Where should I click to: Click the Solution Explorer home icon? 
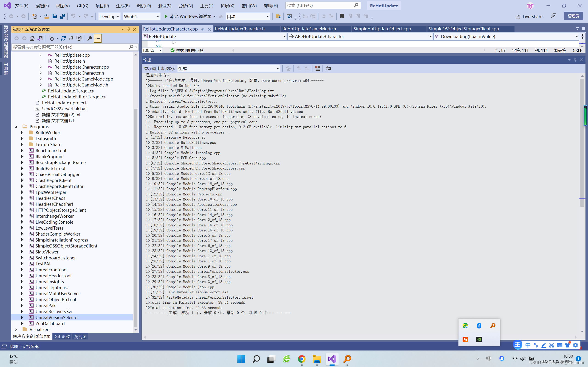coord(32,38)
